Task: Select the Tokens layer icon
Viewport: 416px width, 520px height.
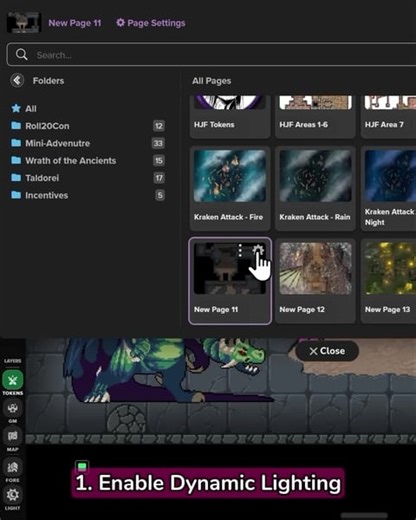Action: click(x=13, y=380)
